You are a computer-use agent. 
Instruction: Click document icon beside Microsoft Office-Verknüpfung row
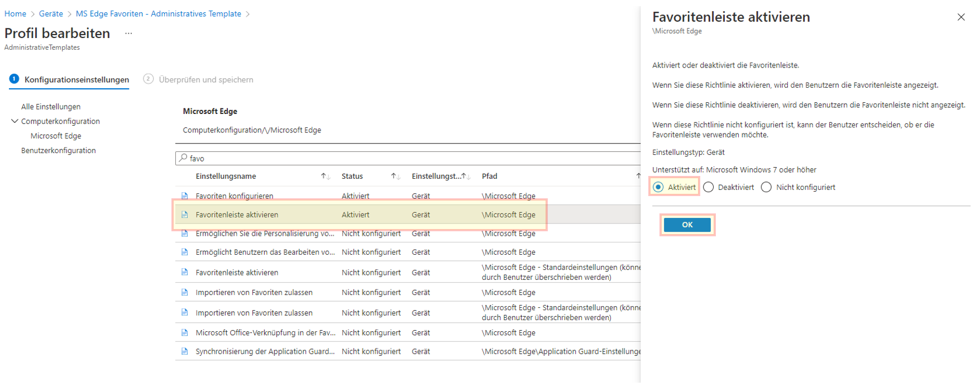tap(184, 332)
